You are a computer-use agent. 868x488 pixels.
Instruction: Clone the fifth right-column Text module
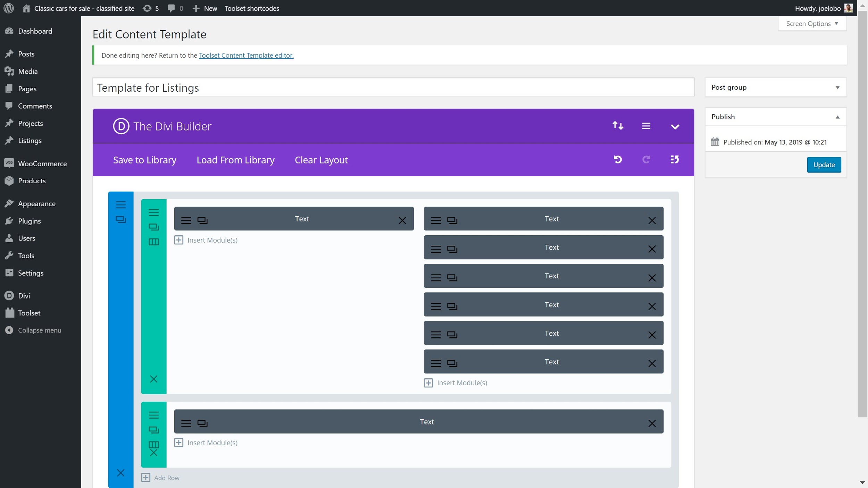452,335
